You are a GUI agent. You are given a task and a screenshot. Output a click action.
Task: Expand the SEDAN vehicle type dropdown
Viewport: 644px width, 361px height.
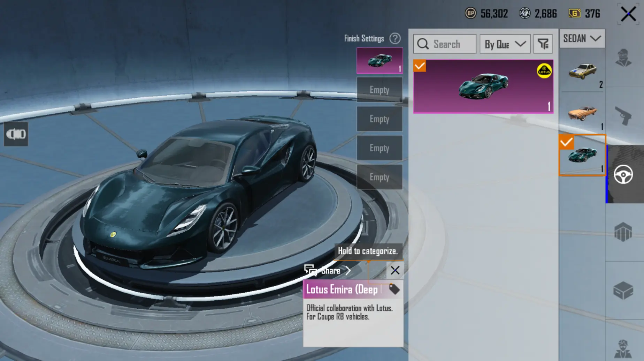(x=582, y=38)
